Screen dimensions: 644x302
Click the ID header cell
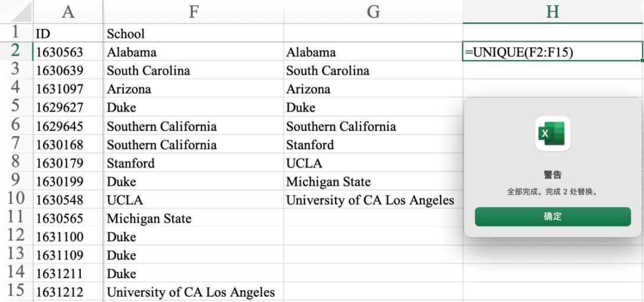68,34
